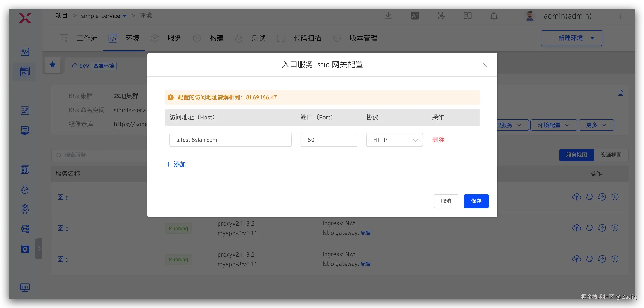Open the language translation icon
This screenshot has height=308, width=644.
pos(415,16)
